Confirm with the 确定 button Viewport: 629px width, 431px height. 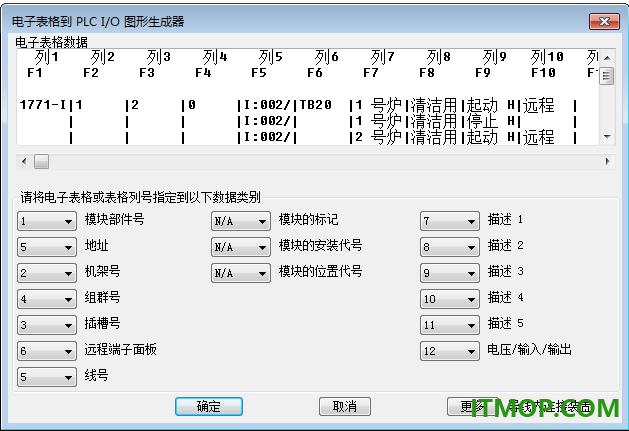209,407
